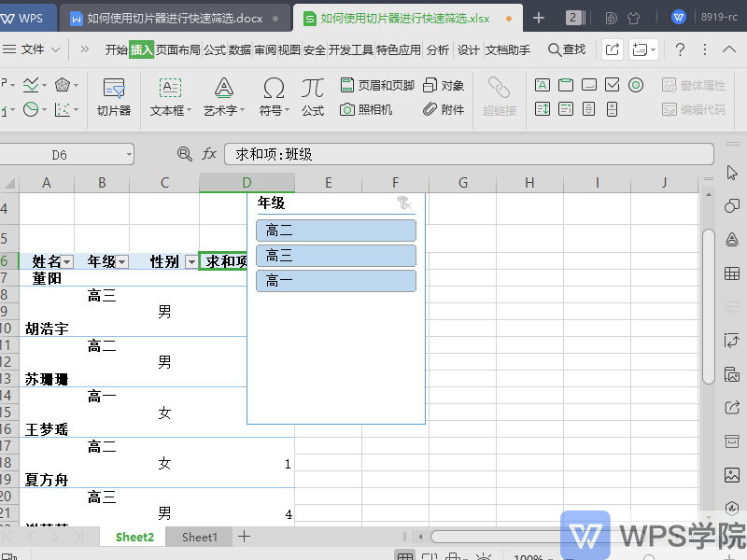
Task: Expand the 文件 menu arrow
Action: click(56, 49)
